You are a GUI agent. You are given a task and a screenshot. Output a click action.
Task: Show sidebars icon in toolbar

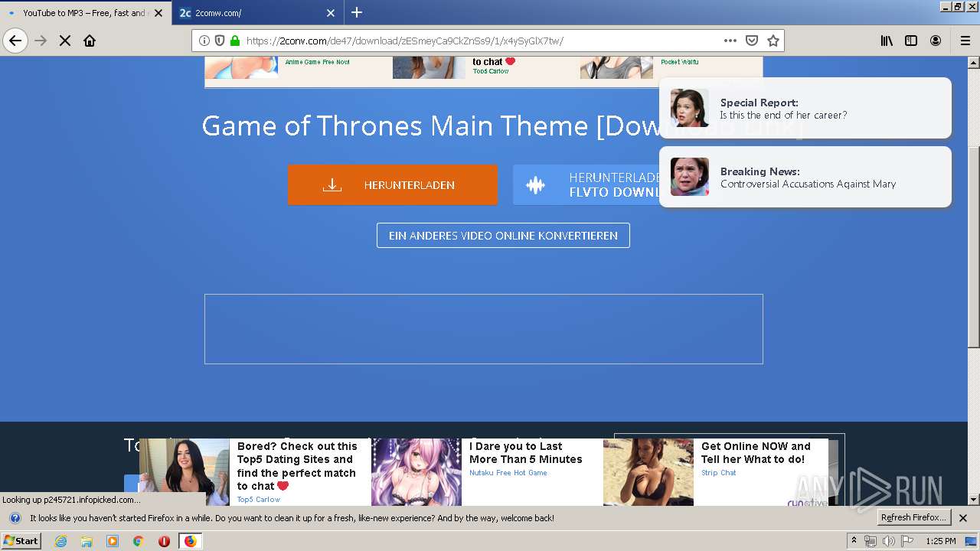pos(911,41)
